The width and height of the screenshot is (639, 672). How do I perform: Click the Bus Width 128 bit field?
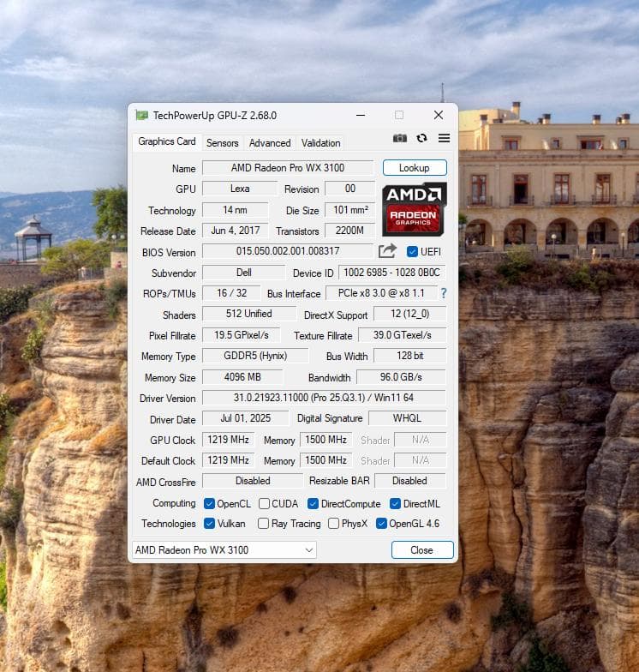[409, 355]
